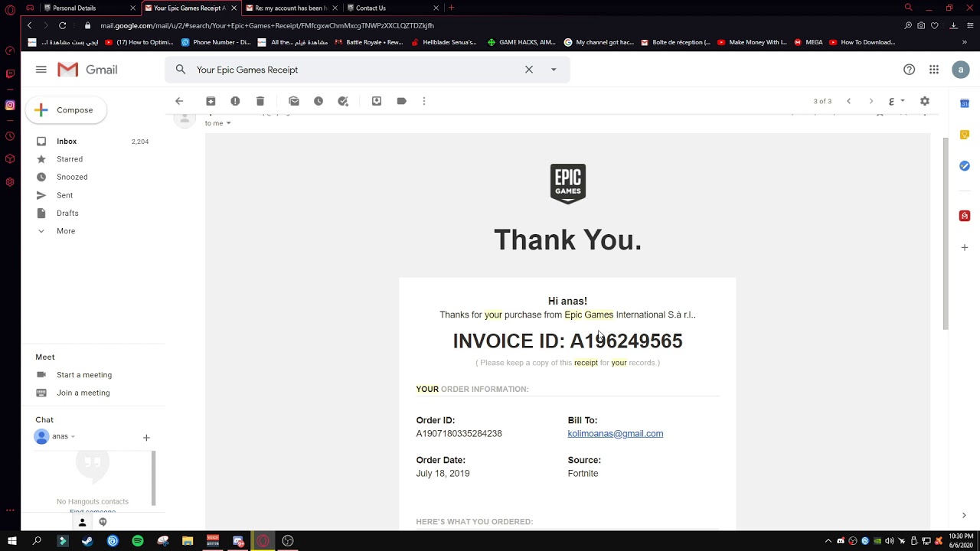Screen dimensions: 980x551
Task: Open the Gmail main menu hamburger
Action: 41,70
